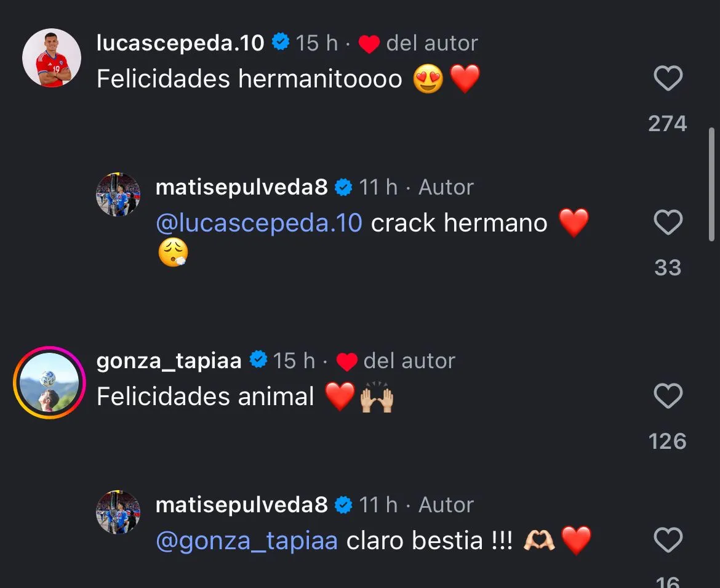Screen dimensions: 720x588
Task: Tap verified badge on the first matisepulveda8 reply
Action: [x=343, y=187]
